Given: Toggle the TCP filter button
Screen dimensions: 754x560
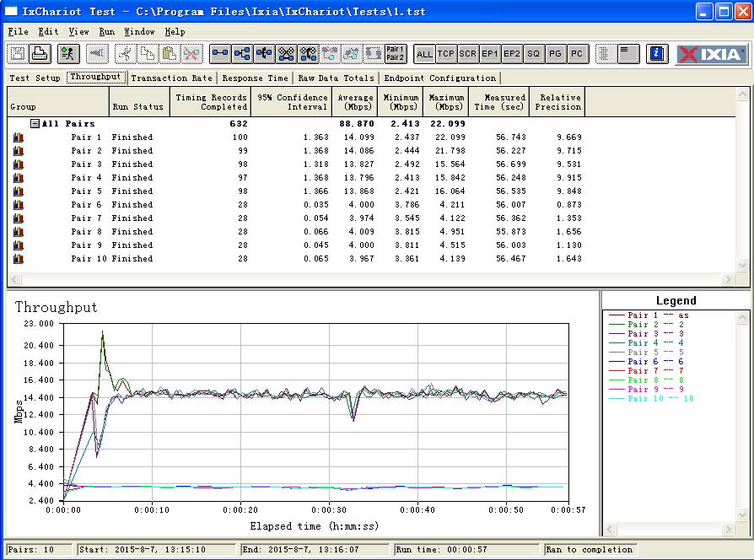Looking at the screenshot, I should click(446, 54).
